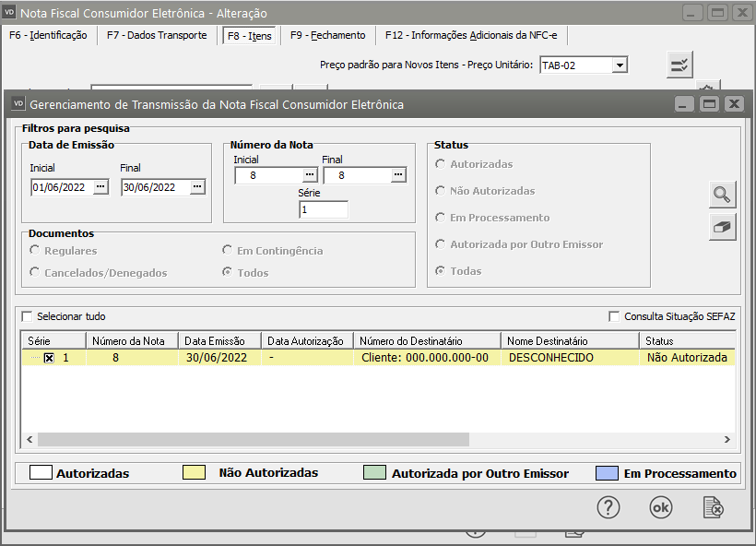The width and height of the screenshot is (756, 546).
Task: Open lookup for final note number
Action: click(x=397, y=175)
